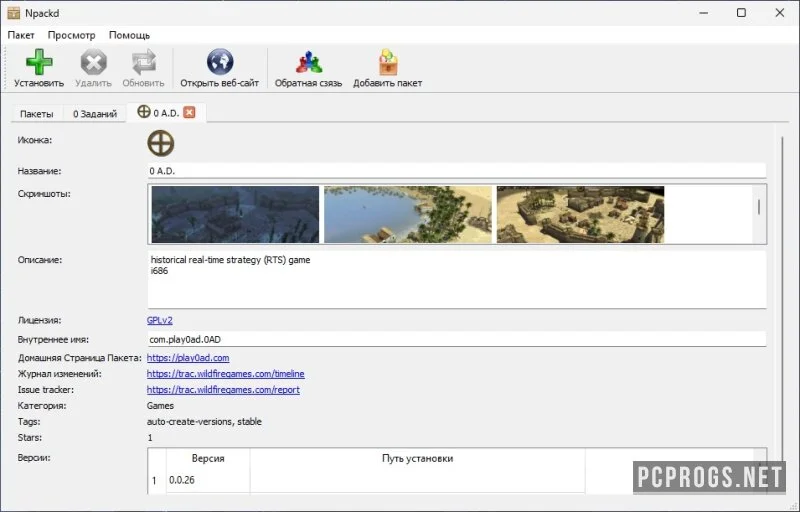This screenshot has height=512, width=800.
Task: Click the Версия column header
Action: pos(208,458)
